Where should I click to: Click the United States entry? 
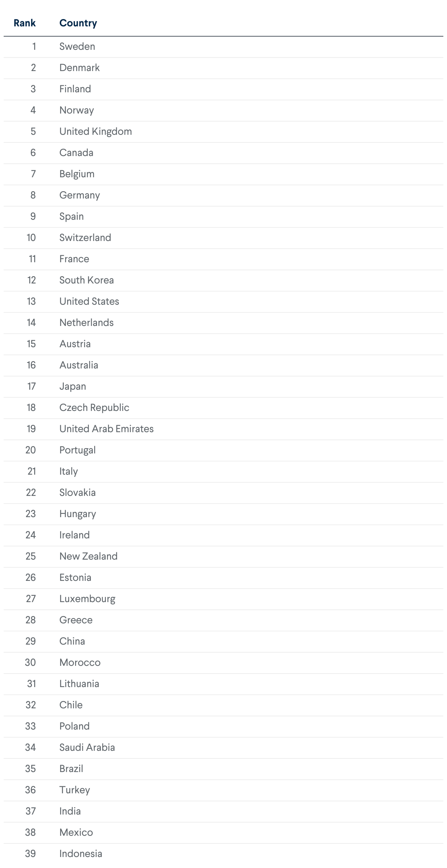(89, 301)
